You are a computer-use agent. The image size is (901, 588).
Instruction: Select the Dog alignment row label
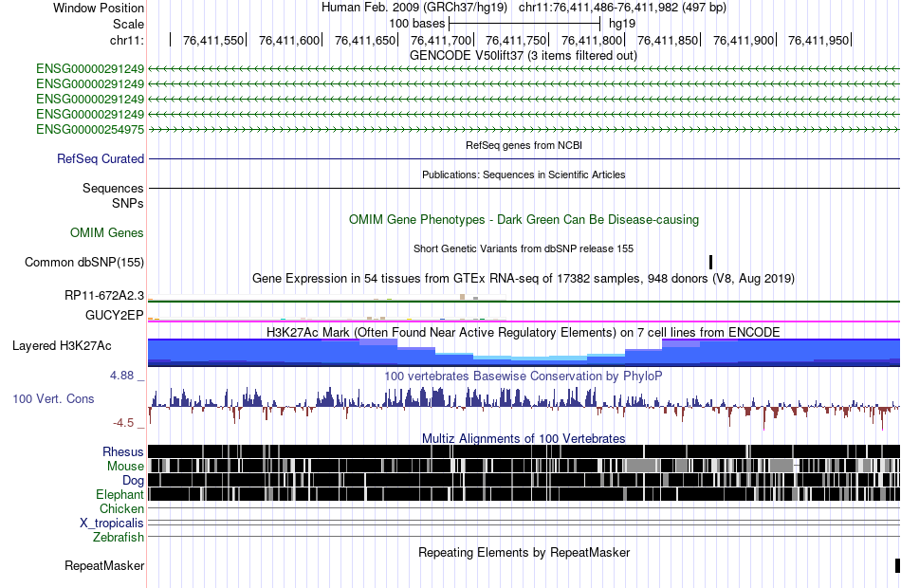pos(133,481)
